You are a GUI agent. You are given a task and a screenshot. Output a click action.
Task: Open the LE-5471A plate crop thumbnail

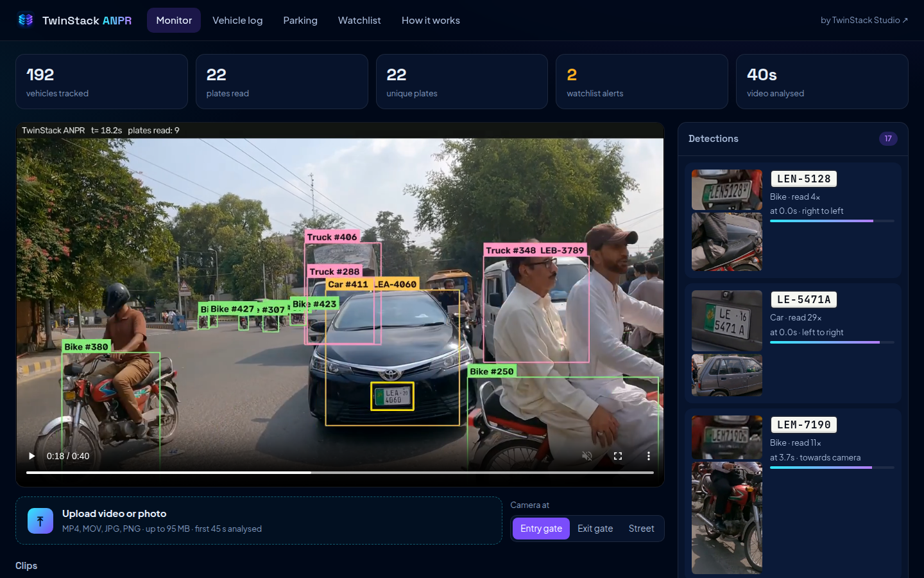pyautogui.click(x=727, y=320)
